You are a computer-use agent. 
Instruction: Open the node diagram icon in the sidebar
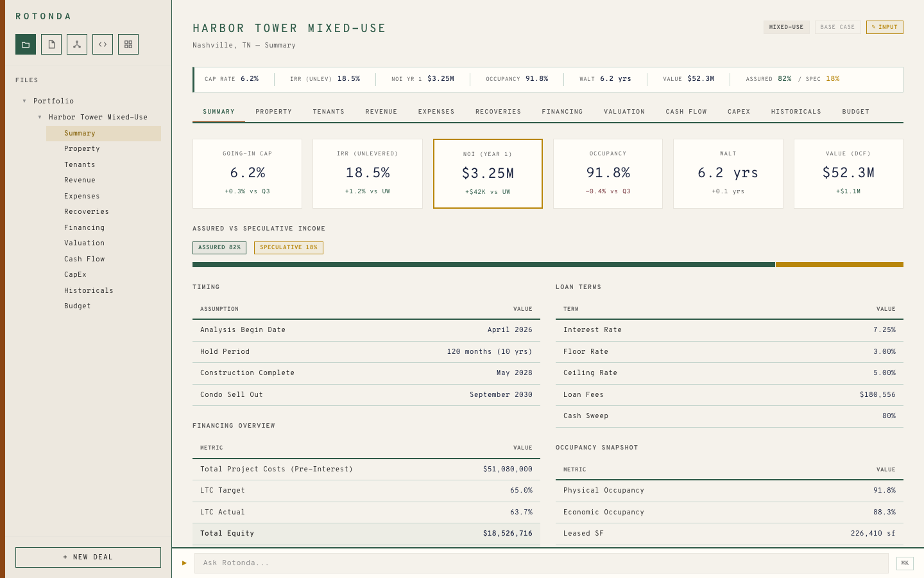coord(77,44)
